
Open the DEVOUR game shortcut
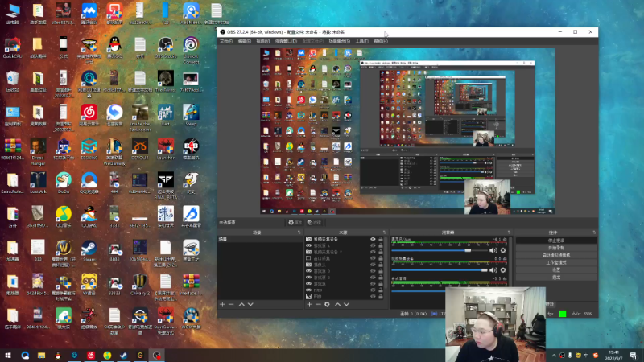tap(139, 150)
